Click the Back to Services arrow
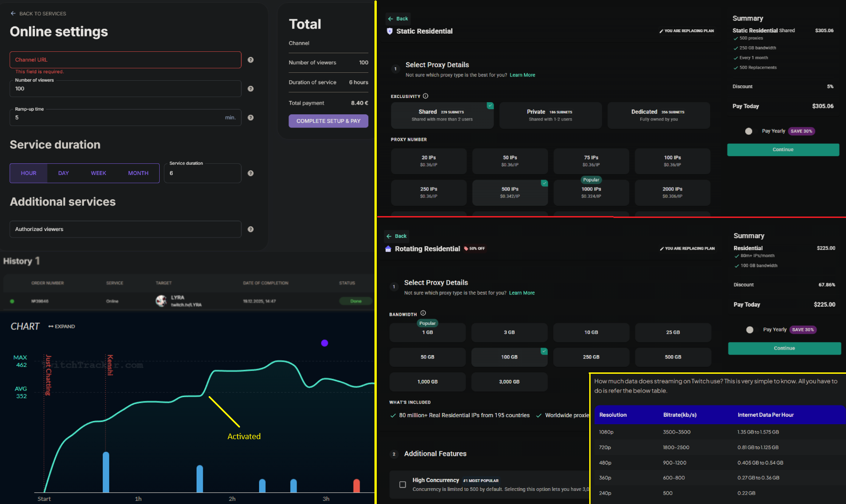The height and width of the screenshot is (504, 846). pyautogui.click(x=13, y=14)
